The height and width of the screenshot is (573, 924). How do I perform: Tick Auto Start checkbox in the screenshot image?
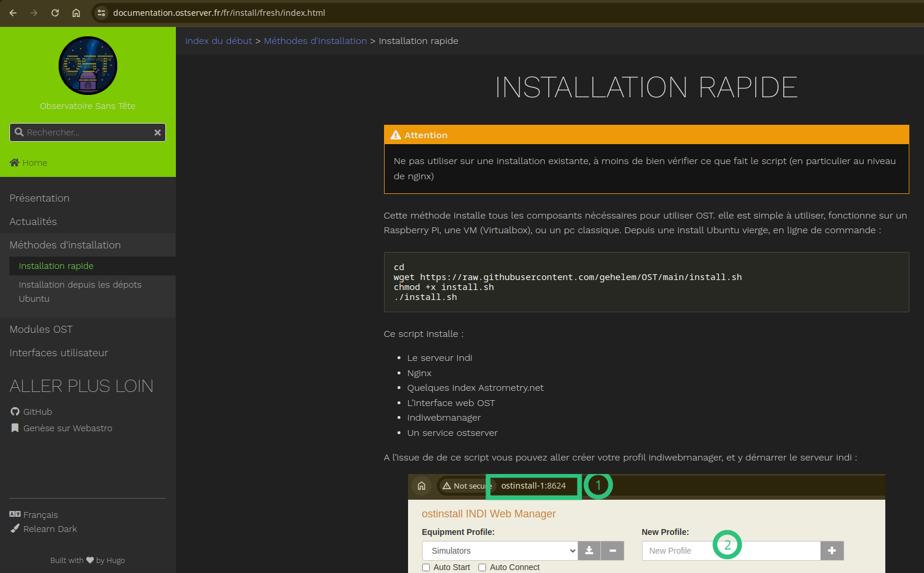(426, 567)
